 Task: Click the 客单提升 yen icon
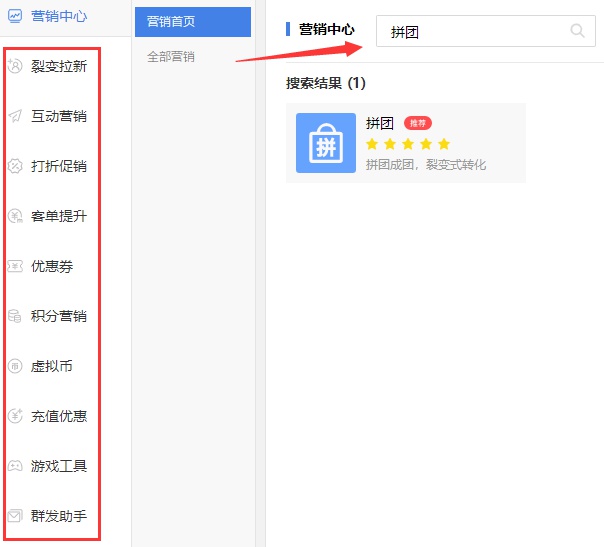point(15,216)
